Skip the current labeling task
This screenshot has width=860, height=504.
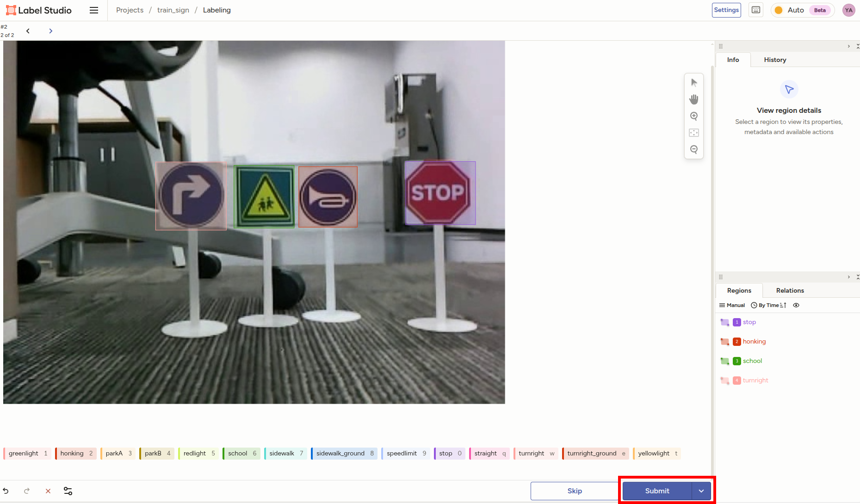click(x=575, y=491)
